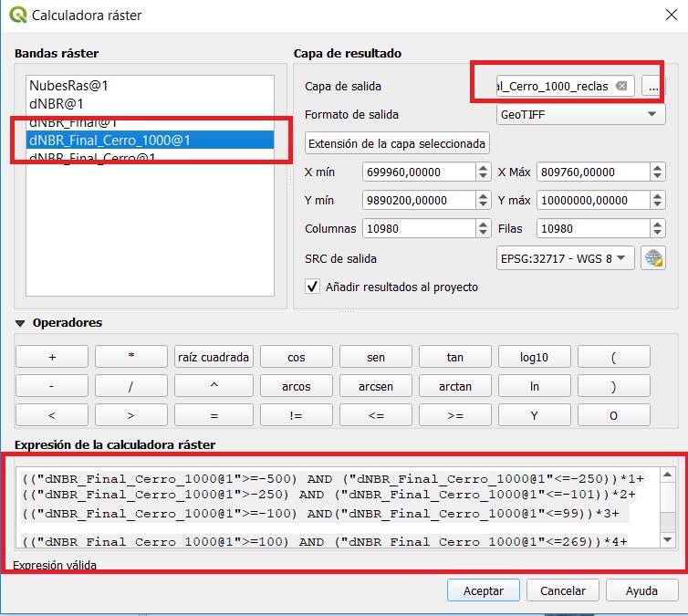Open output layer file browse button
This screenshot has height=616, width=688.
click(x=652, y=86)
